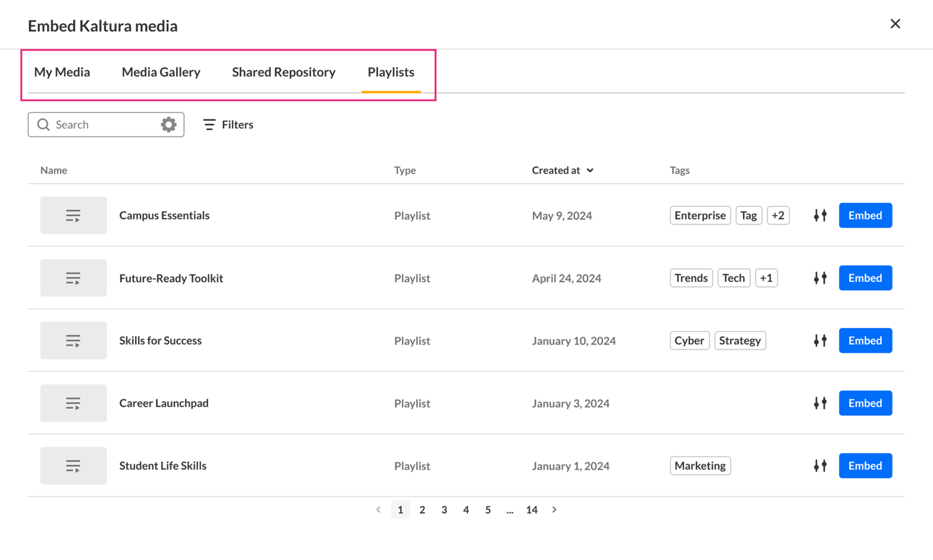Click the Campus Essentials playlist thumbnail
This screenshot has height=560, width=933.
[x=73, y=215]
